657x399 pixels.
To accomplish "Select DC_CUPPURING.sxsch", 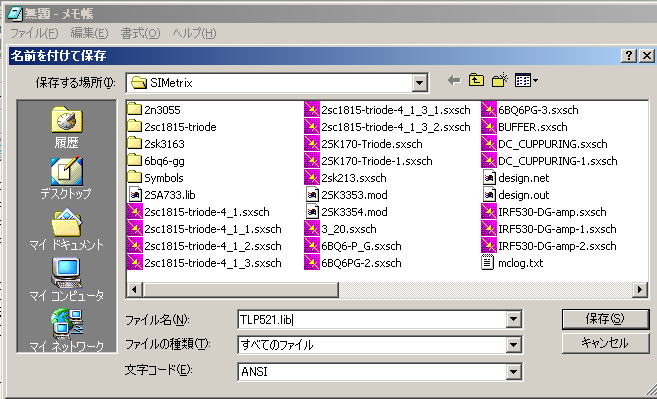I will 544,144.
